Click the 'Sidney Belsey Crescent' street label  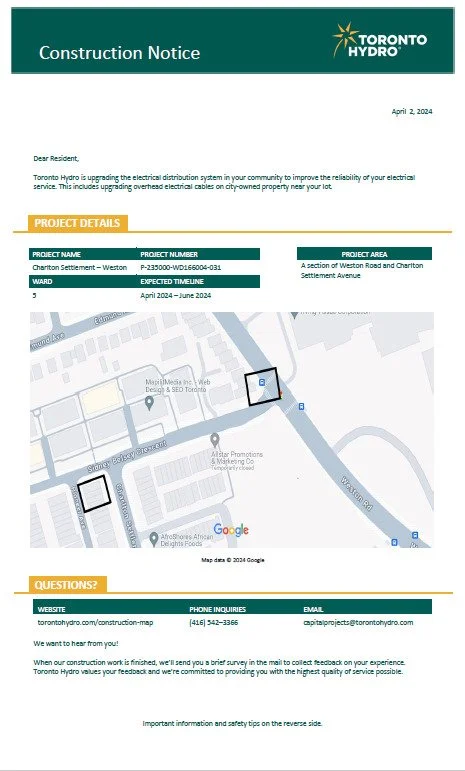[127, 456]
